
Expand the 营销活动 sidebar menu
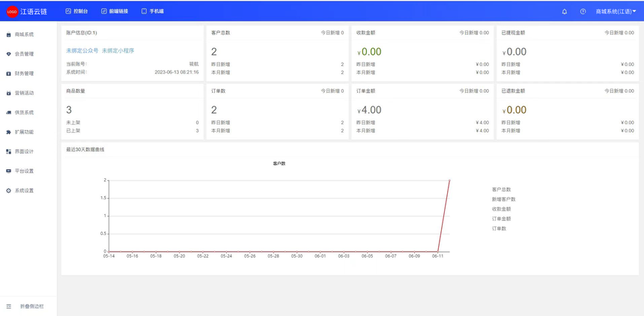[x=24, y=93]
